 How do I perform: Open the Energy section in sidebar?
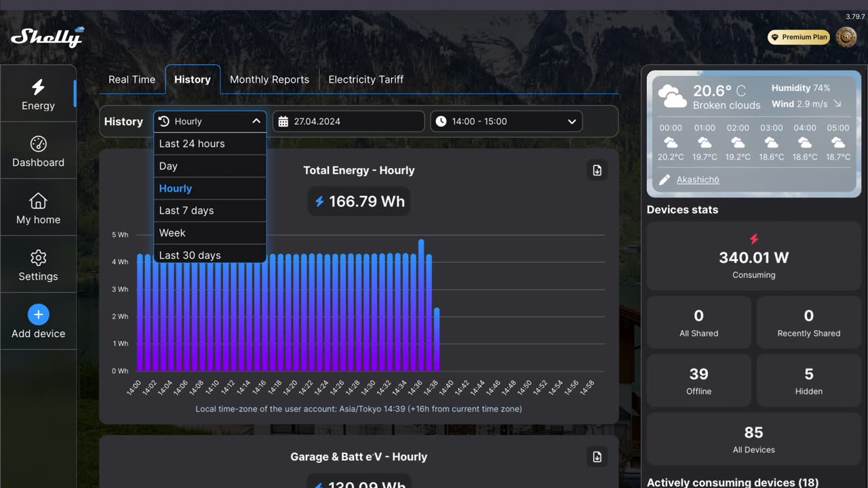pos(38,94)
